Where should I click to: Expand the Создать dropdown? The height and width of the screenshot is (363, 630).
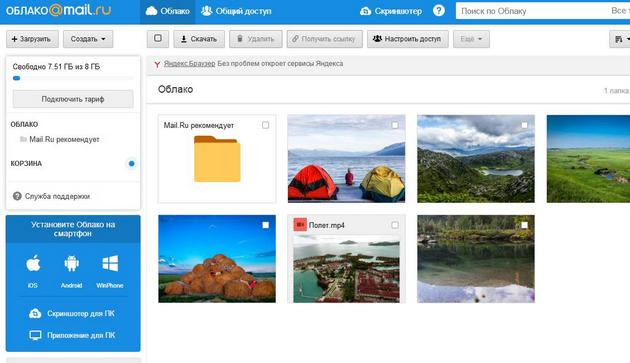coord(88,39)
